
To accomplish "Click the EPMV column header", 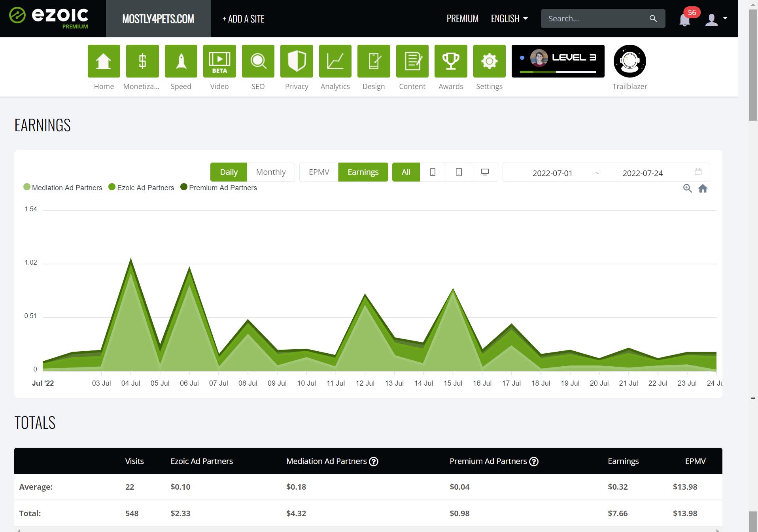I will point(695,461).
